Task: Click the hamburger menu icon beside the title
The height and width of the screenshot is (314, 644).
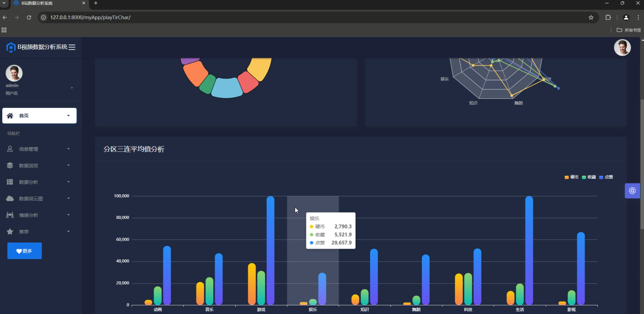Action: tap(72, 47)
